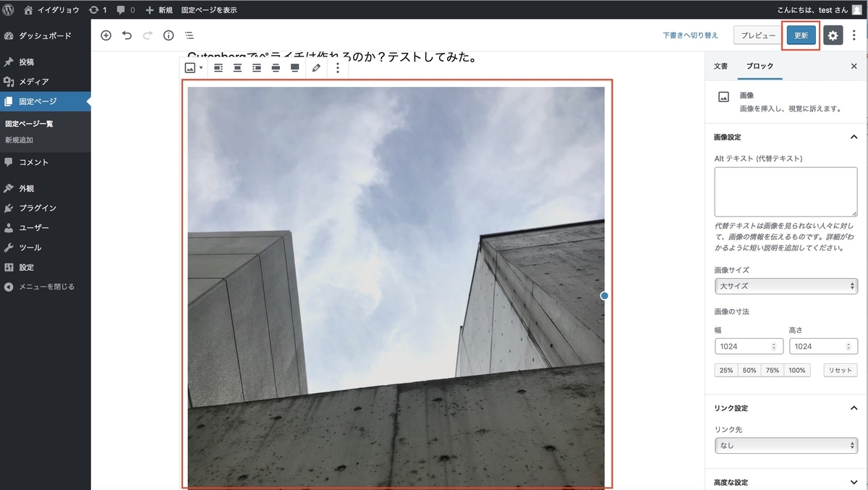Close the settings sidebar panel

(854, 66)
